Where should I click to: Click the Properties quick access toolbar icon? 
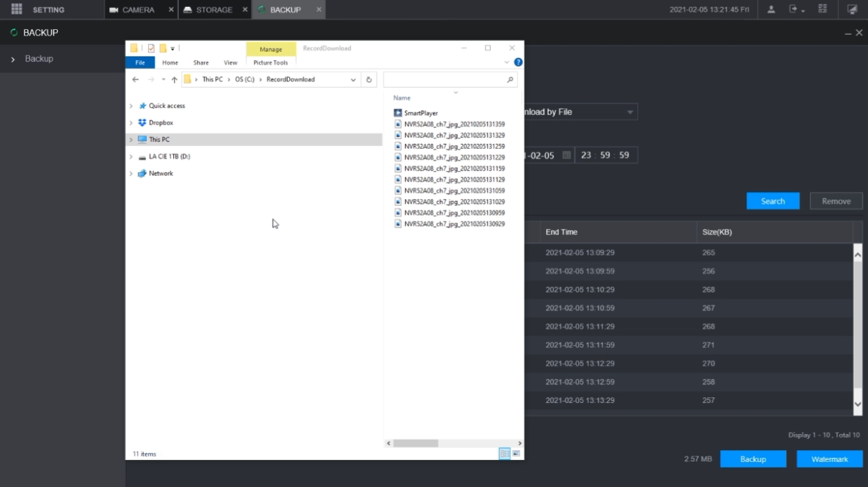pos(151,48)
